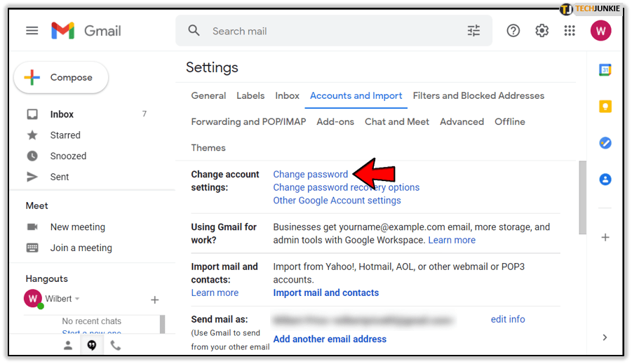Start a new Hangouts conversation plus
632x364 pixels.
pyautogui.click(x=155, y=300)
